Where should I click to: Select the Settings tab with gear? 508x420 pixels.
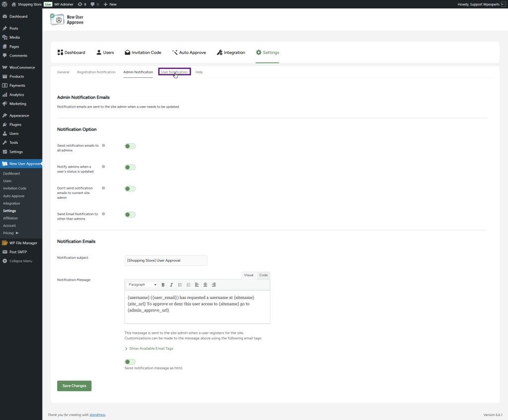point(267,53)
